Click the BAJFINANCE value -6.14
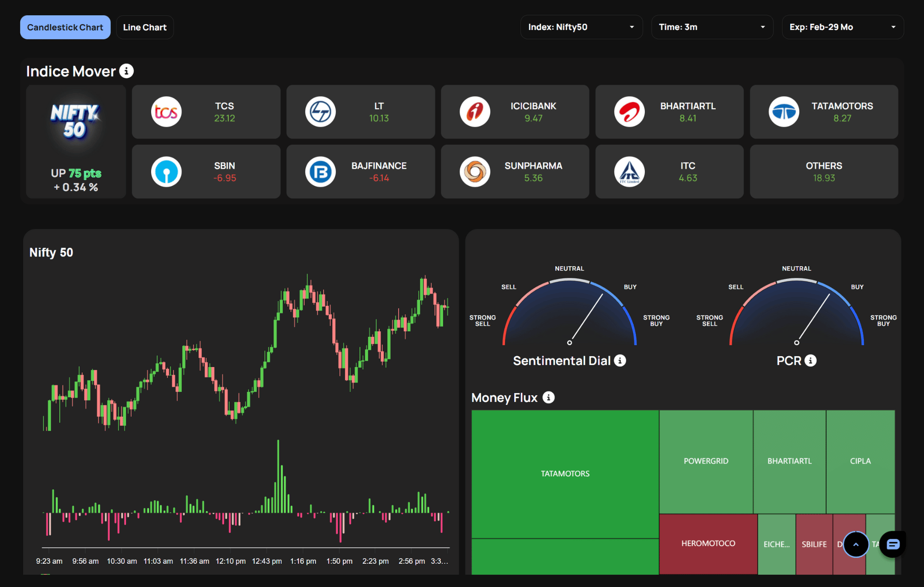Viewport: 924px width, 587px height. (379, 178)
